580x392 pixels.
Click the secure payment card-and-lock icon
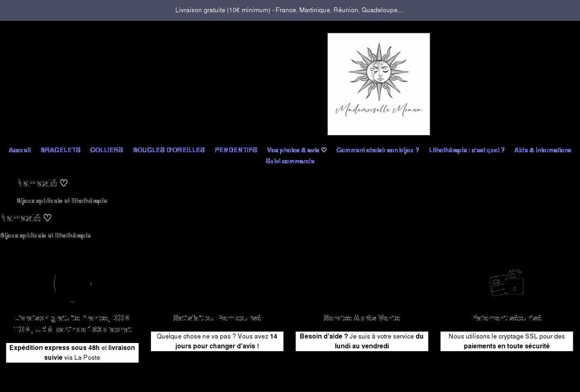click(506, 283)
